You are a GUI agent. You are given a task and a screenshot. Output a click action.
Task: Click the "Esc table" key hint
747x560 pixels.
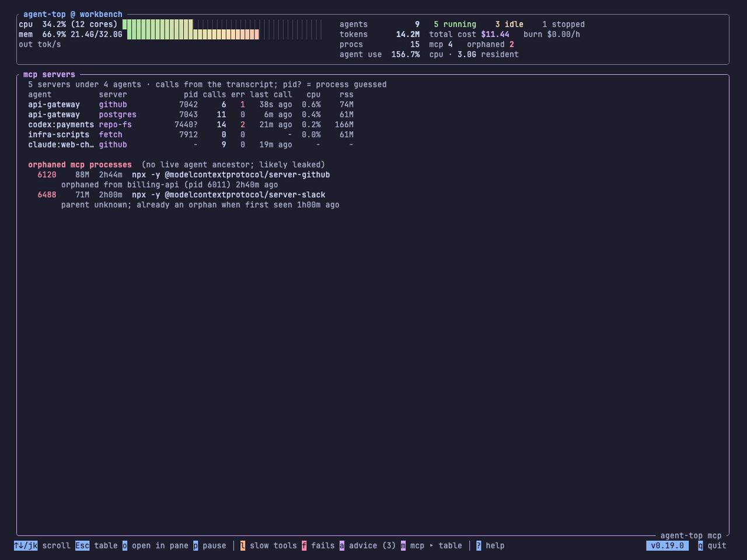96,546
